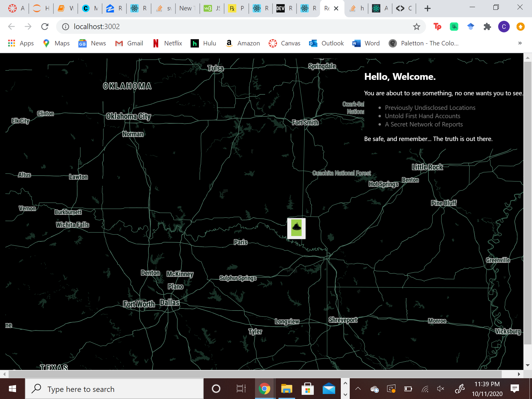This screenshot has height=399, width=532.
Task: Click the Mail icon on the taskbar
Action: pyautogui.click(x=329, y=389)
